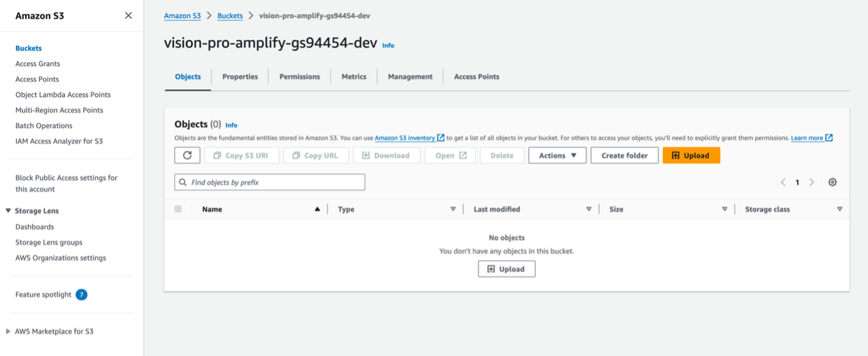Image resolution: width=868 pixels, height=356 pixels.
Task: Switch to the Objects tab
Action: (188, 77)
